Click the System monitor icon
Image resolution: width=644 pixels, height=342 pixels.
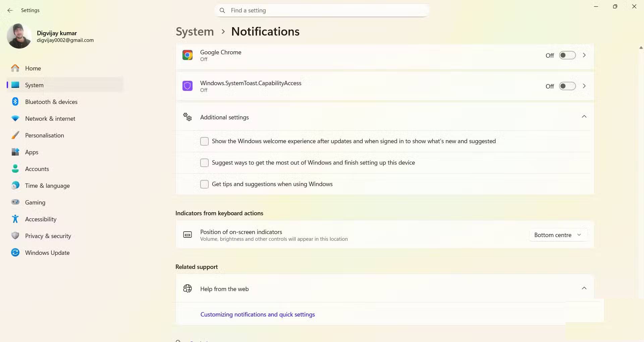pos(15,85)
